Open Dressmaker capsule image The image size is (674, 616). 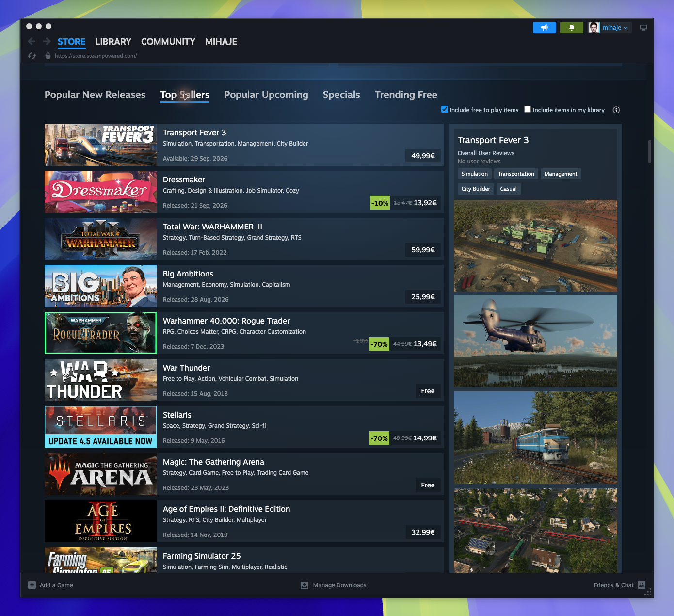click(100, 192)
